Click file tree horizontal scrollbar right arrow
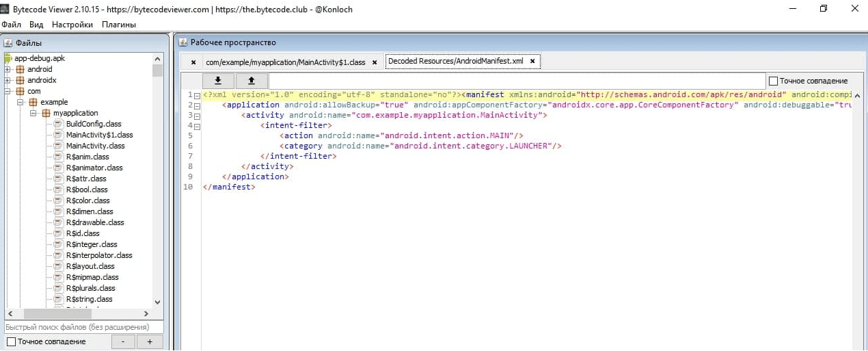 coord(146,313)
